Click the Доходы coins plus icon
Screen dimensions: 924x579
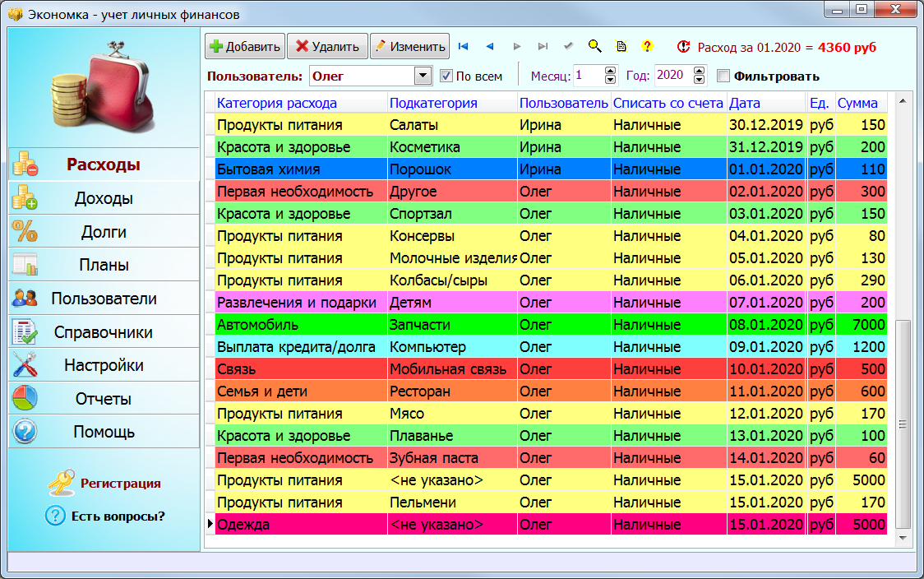[x=25, y=197]
